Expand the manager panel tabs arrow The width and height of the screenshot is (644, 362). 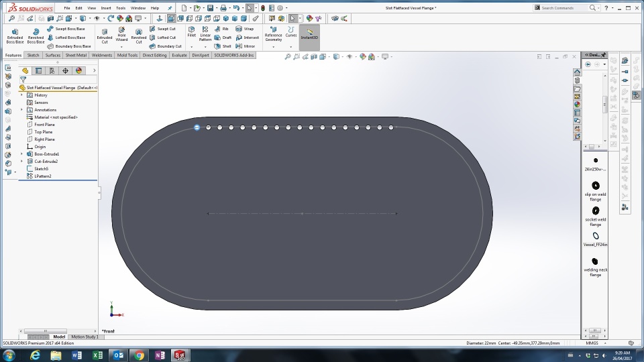tap(94, 70)
